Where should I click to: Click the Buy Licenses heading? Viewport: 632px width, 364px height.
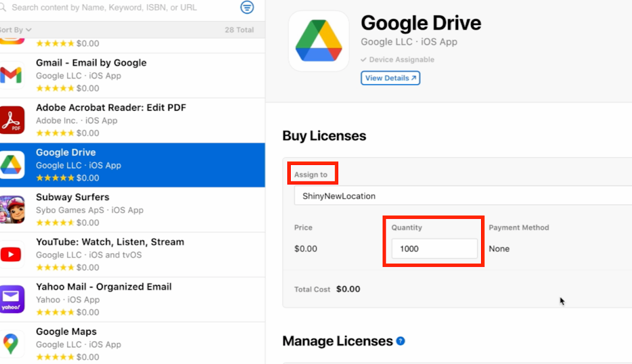[x=324, y=136]
